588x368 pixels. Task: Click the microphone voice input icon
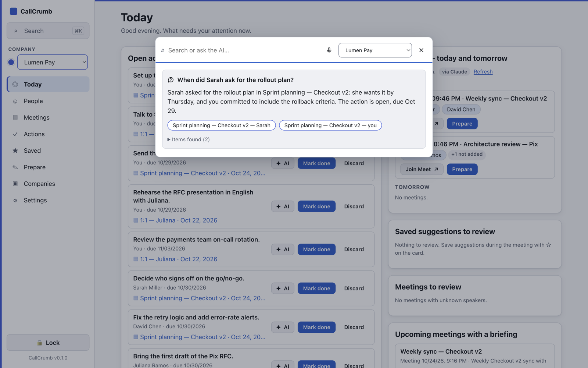(x=329, y=50)
